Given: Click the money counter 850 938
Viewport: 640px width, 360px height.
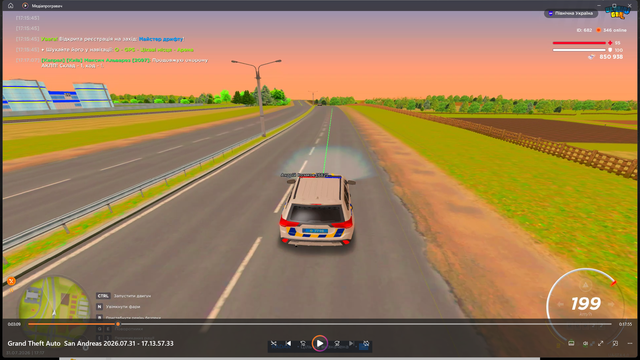Looking at the screenshot, I should coord(611,57).
